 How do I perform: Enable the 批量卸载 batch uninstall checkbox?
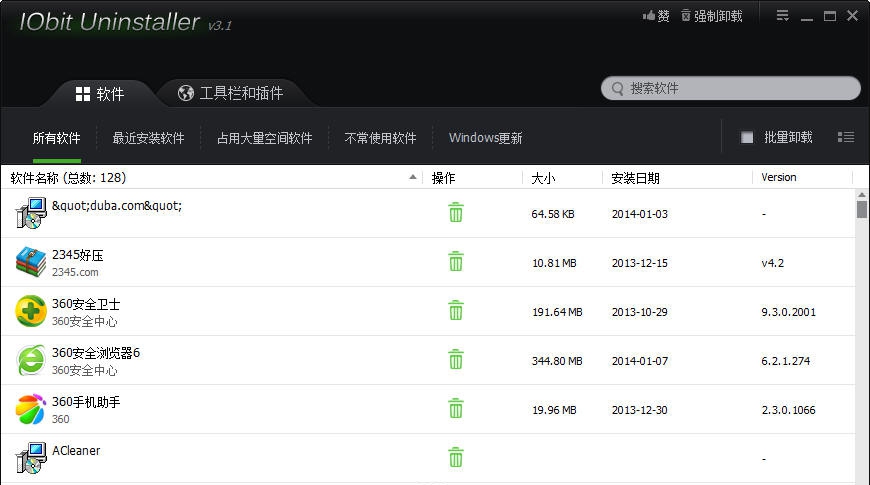click(x=747, y=137)
